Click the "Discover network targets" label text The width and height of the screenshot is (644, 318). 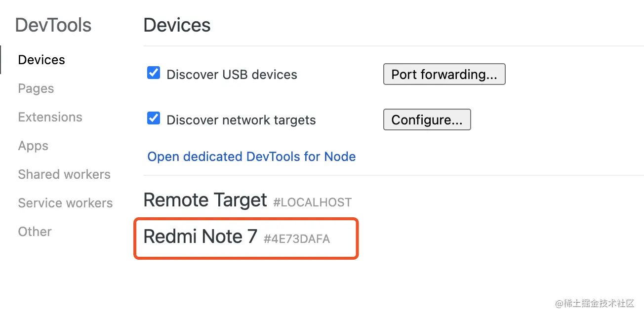pyautogui.click(x=241, y=120)
